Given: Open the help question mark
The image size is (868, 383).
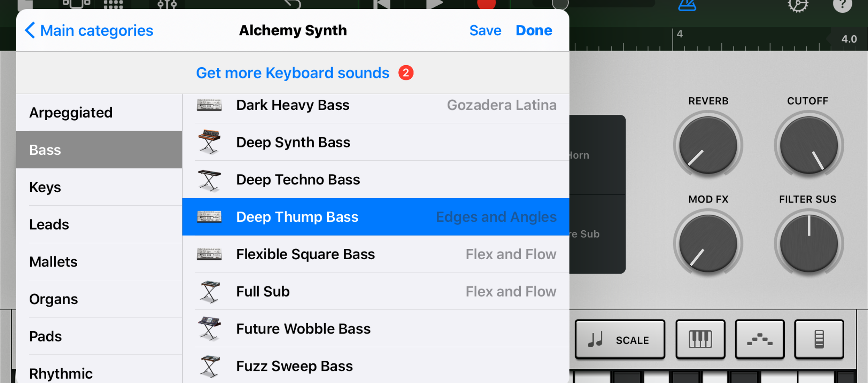Looking at the screenshot, I should click(x=843, y=5).
